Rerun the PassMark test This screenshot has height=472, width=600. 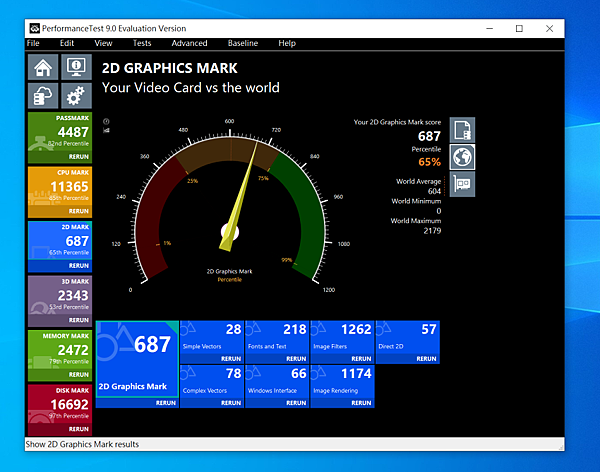pos(78,157)
